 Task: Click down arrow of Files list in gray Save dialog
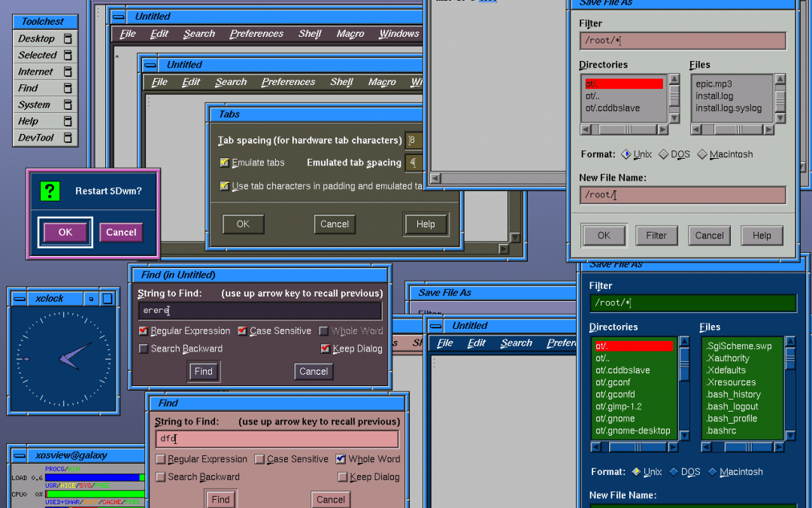(780, 117)
